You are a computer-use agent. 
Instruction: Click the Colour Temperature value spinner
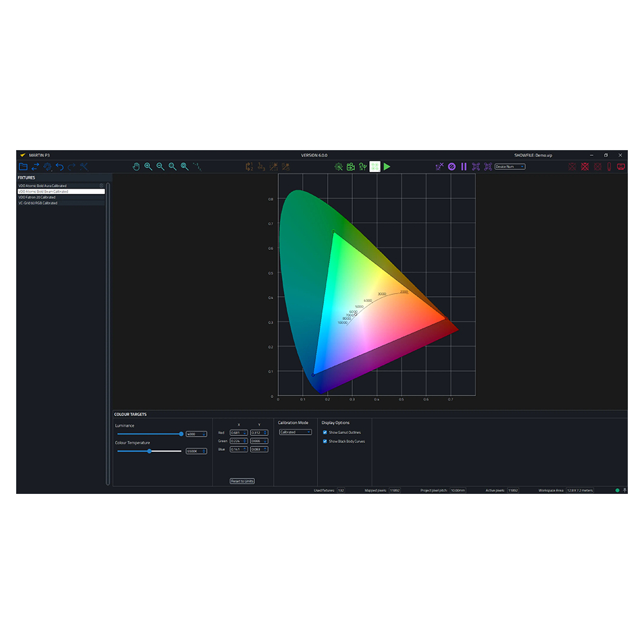(x=196, y=451)
